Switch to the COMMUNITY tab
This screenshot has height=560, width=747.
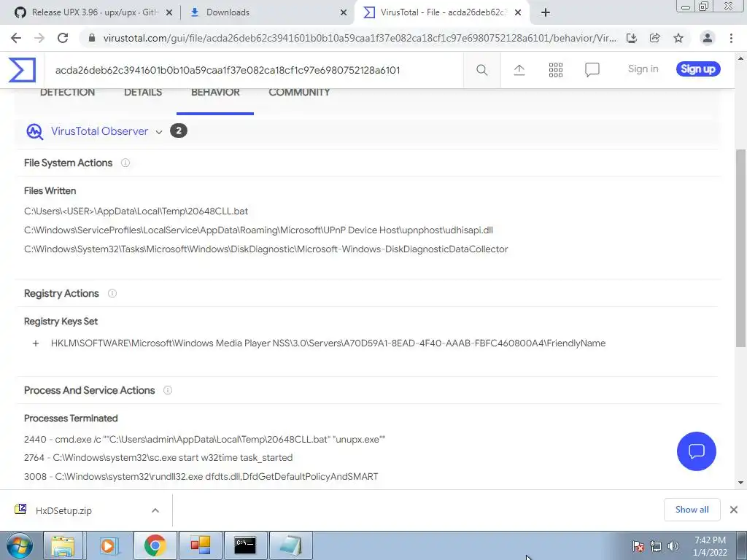click(299, 93)
